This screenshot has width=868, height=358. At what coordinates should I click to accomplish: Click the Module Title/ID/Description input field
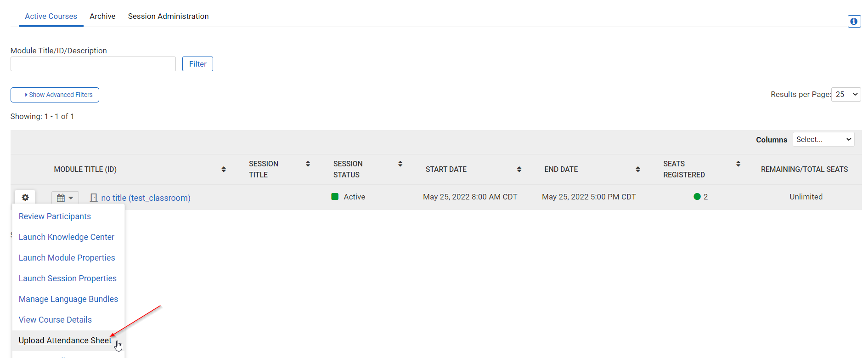[x=93, y=64]
